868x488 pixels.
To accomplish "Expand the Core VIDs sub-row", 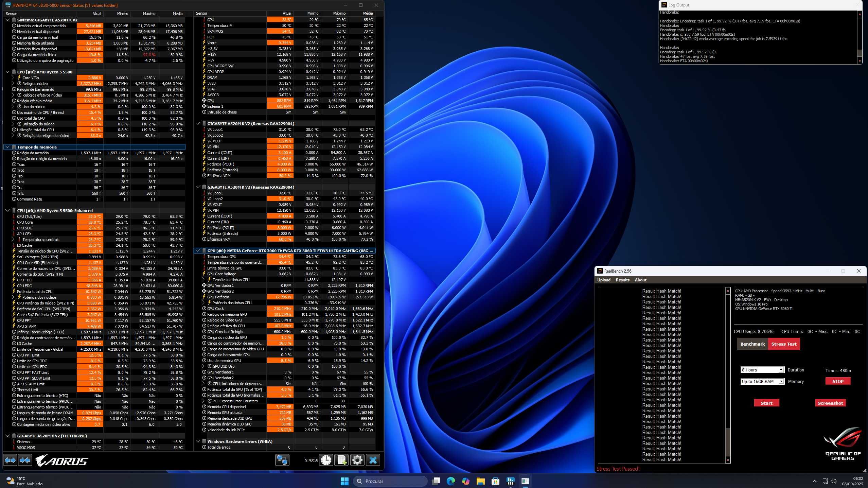I will pyautogui.click(x=13, y=78).
